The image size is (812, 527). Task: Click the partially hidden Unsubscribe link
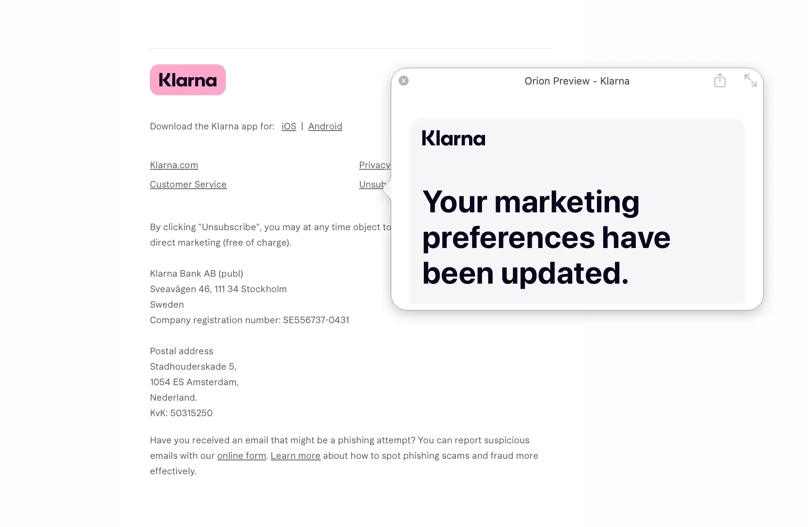point(372,184)
